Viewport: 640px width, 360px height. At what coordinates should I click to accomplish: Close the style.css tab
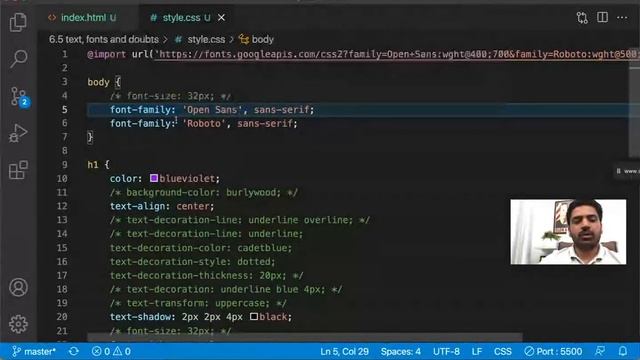click(x=221, y=18)
